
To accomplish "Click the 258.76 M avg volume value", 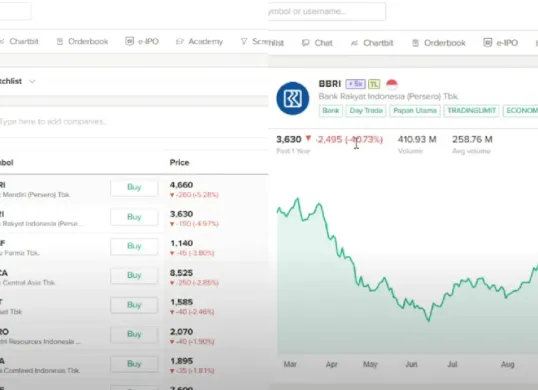I will (472, 139).
